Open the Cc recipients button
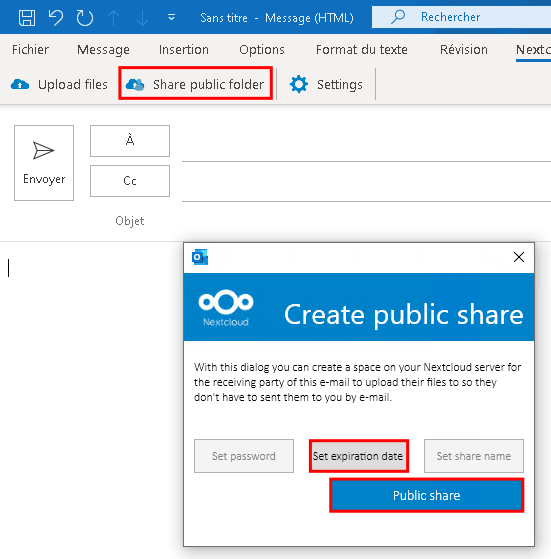This screenshot has height=559, width=551. tap(130, 181)
